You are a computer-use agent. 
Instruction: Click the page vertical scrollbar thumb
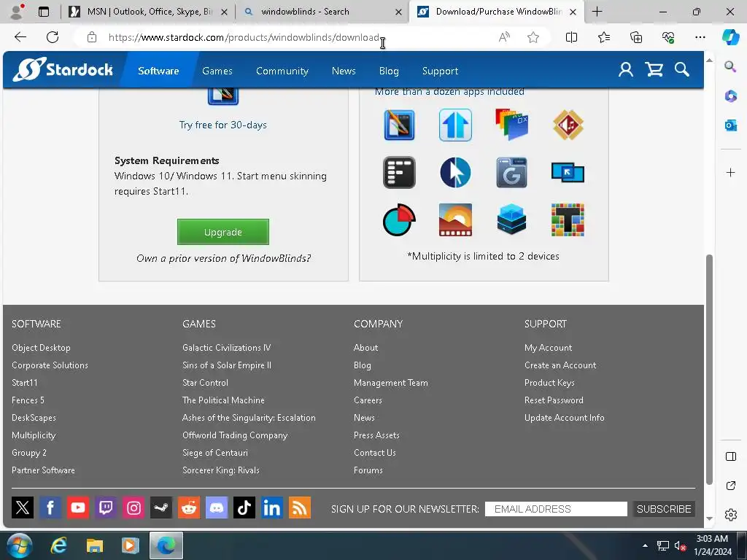point(709,370)
